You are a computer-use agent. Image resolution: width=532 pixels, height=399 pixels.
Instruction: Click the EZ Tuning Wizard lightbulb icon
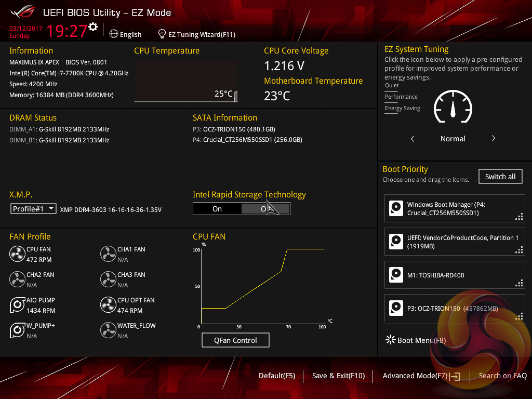(162, 34)
